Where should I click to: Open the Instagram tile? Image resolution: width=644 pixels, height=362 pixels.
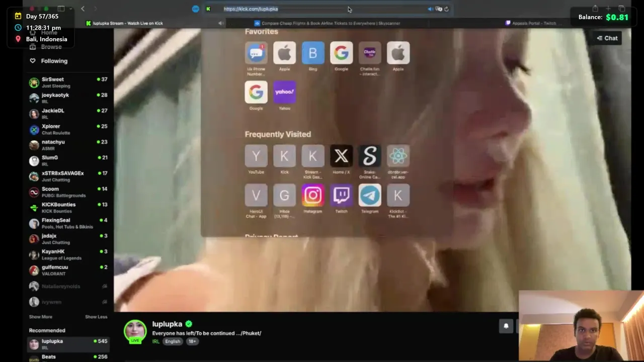(x=313, y=196)
